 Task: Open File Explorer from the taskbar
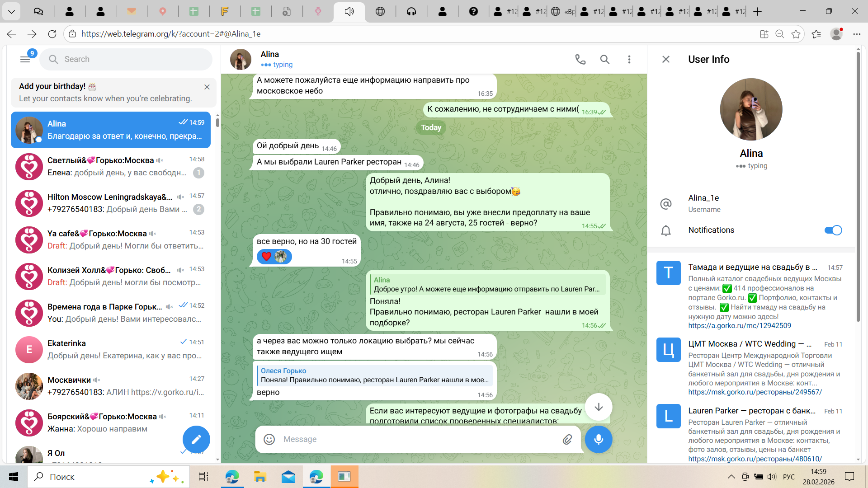(x=260, y=477)
